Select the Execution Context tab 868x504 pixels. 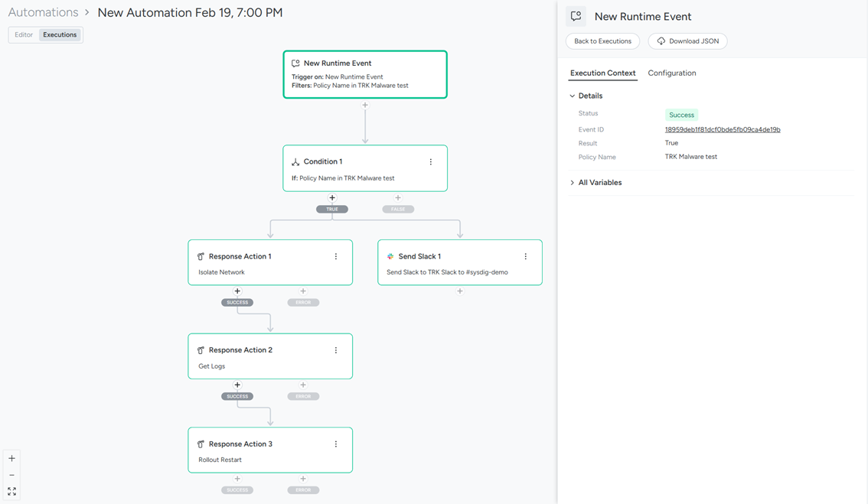pos(602,73)
